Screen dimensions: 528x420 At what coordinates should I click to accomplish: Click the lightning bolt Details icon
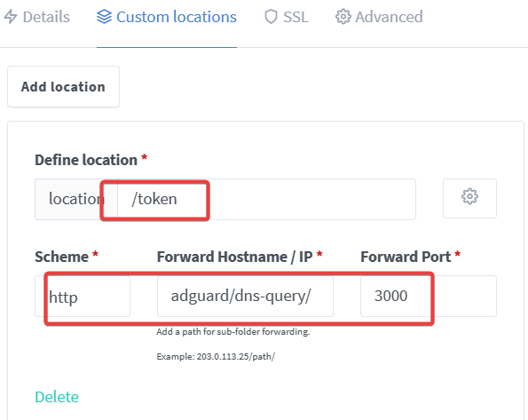11,17
